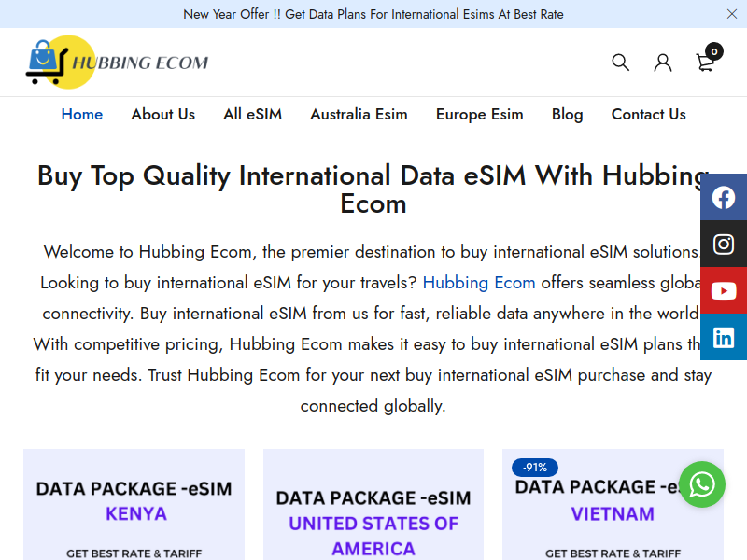Open the Europe Esim page
Image resolution: width=747 pixels, height=560 pixels.
click(479, 114)
